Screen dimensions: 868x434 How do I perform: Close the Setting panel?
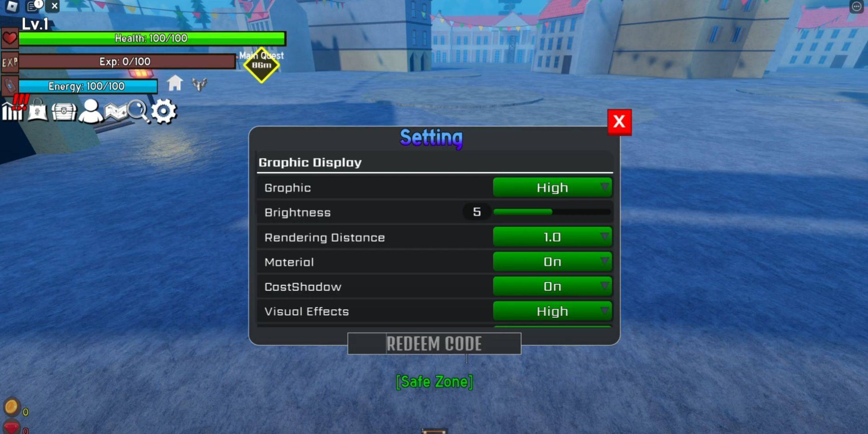pos(619,121)
